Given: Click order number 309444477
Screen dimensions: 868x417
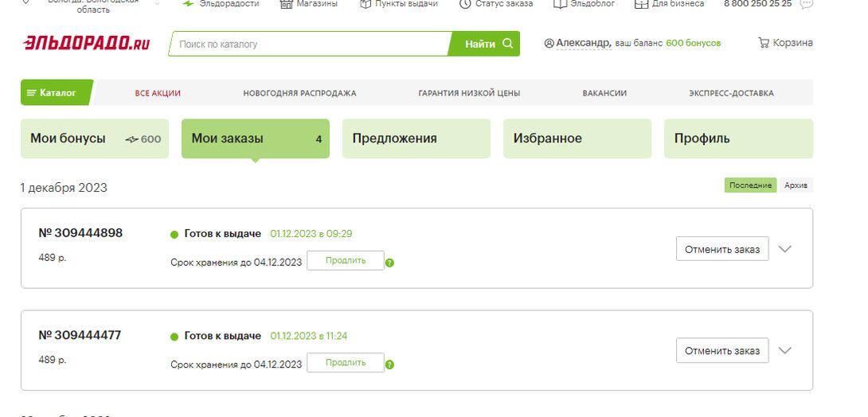Looking at the screenshot, I should pyautogui.click(x=80, y=335).
